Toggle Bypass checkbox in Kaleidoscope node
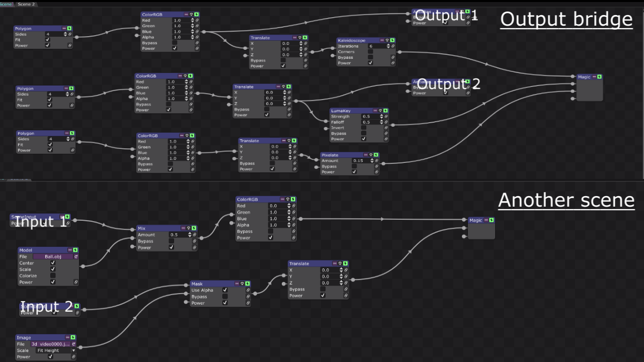Viewport: 644px width, 362px height. pos(371,57)
